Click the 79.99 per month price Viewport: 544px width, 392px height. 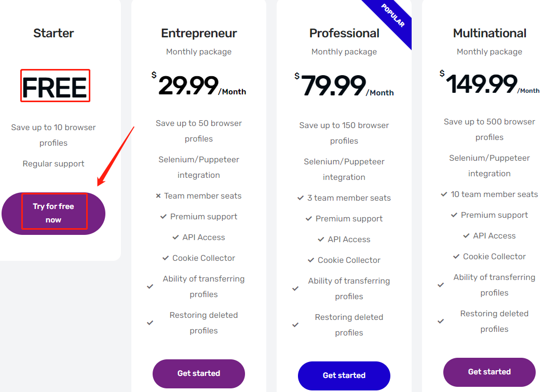point(334,86)
